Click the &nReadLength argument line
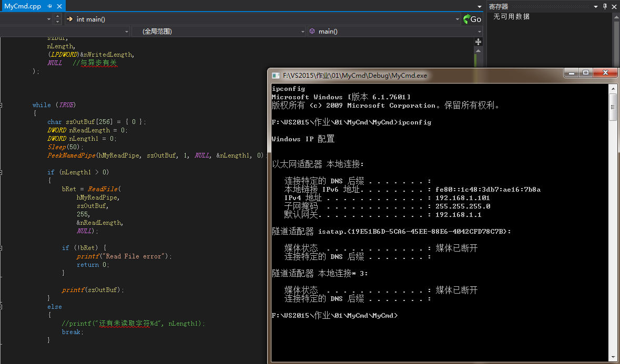The width and height of the screenshot is (620, 364). pyautogui.click(x=100, y=223)
